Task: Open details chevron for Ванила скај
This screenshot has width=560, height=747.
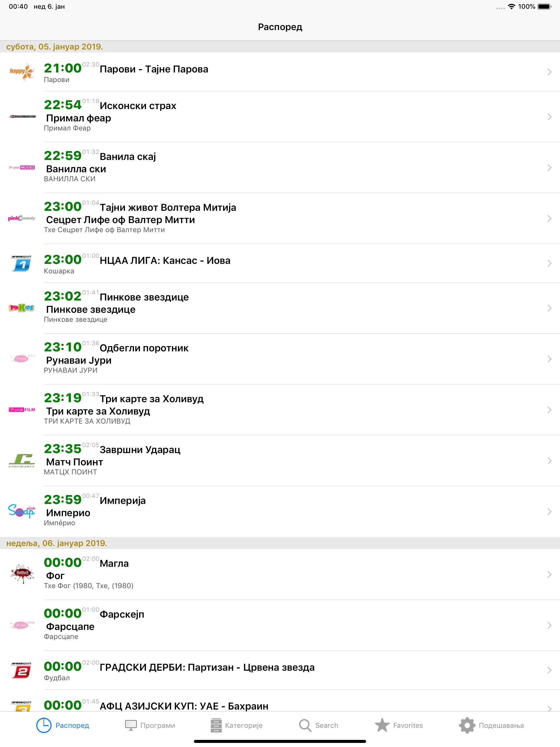Action: coord(549,168)
